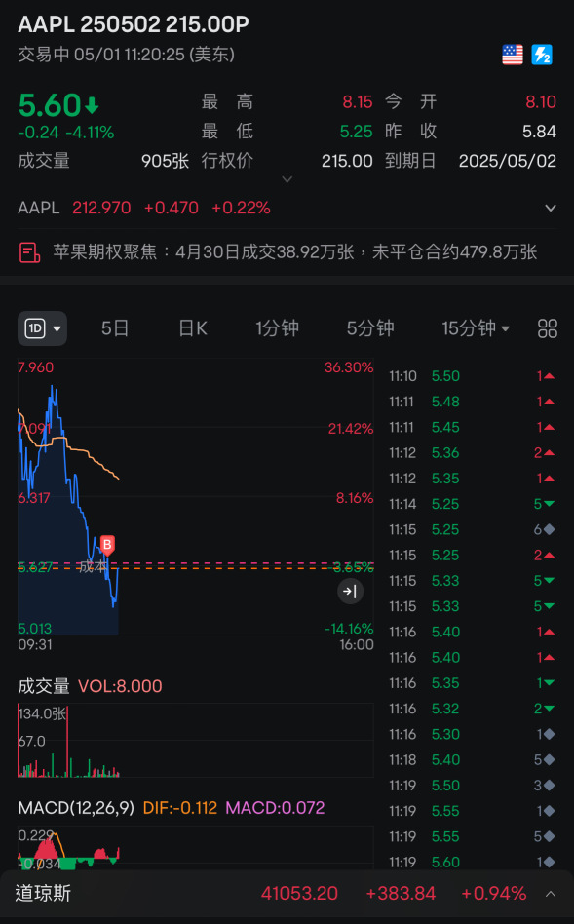Tap the current price 5.60
Screen dimensions: 574x924
point(50,105)
